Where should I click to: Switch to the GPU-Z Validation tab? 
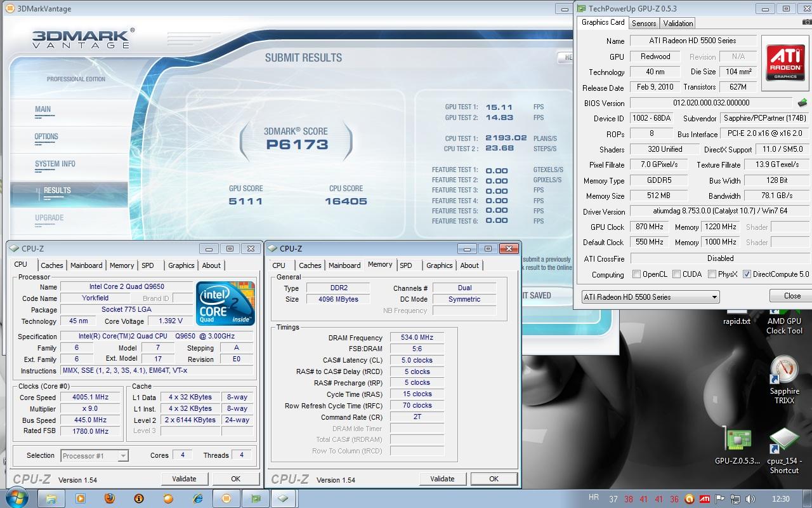tap(678, 23)
